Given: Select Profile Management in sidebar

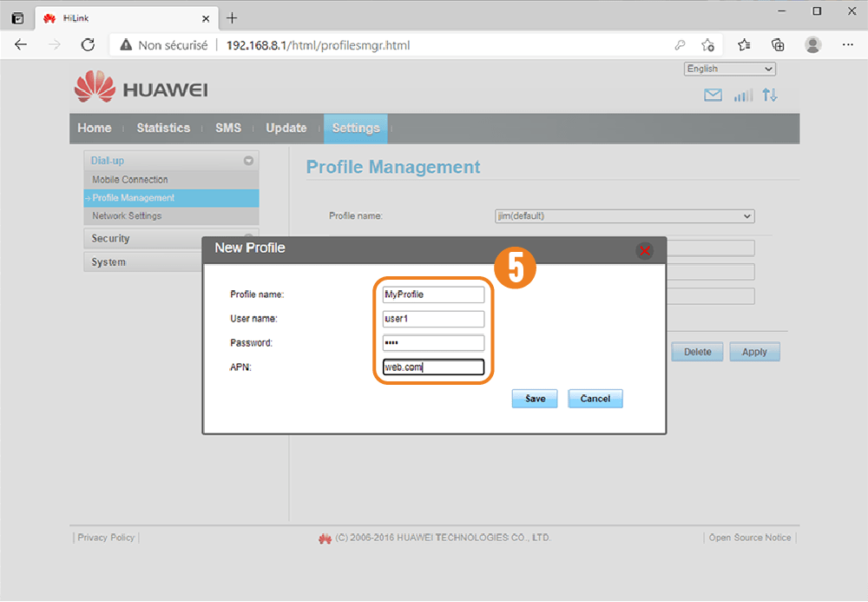Looking at the screenshot, I should coord(171,198).
